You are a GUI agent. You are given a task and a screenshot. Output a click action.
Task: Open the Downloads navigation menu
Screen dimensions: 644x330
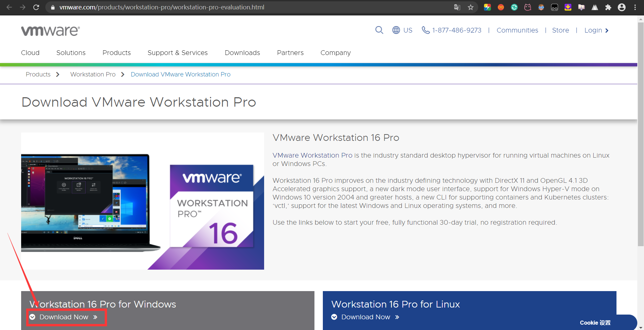coord(242,53)
